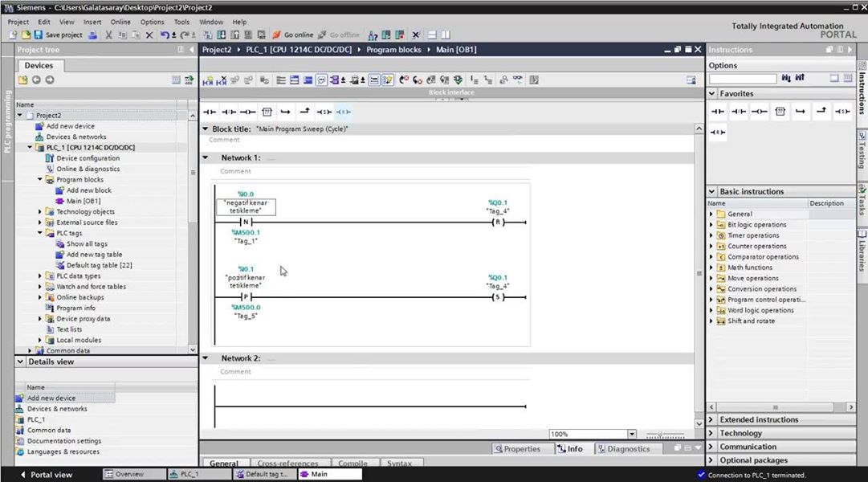Select normally open contact in Instructions panel Favorites
The image size is (868, 482).
[x=718, y=112]
